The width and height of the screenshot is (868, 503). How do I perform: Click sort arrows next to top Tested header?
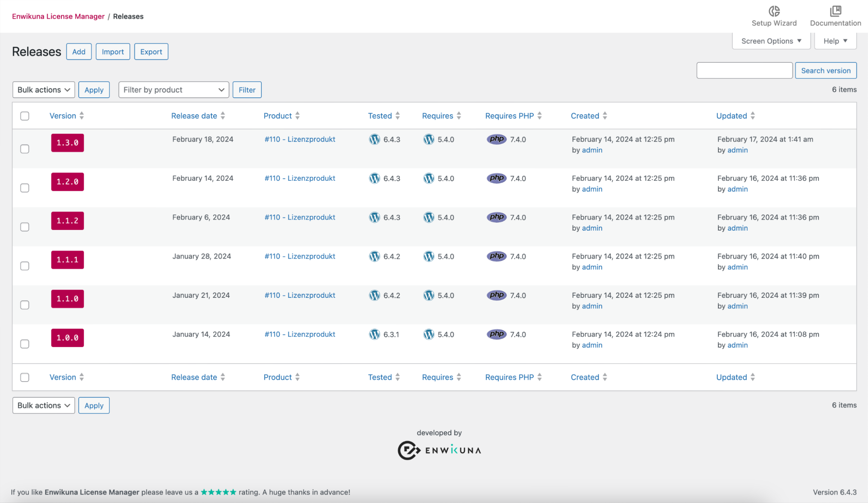[397, 116]
